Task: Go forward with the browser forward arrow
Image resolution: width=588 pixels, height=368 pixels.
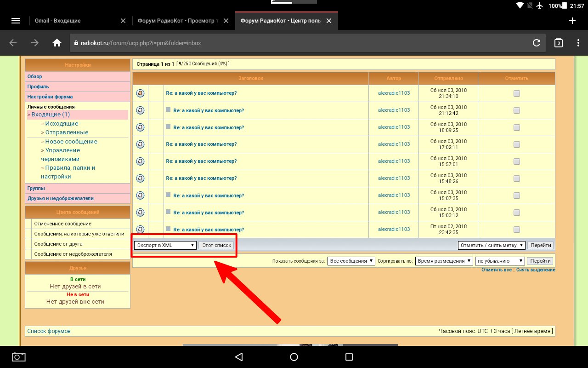Action: pos(35,43)
